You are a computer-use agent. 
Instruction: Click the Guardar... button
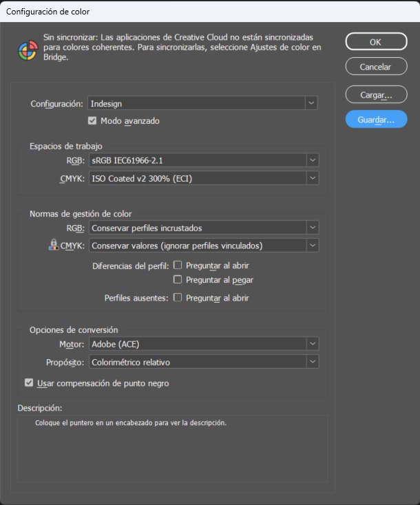(375, 120)
